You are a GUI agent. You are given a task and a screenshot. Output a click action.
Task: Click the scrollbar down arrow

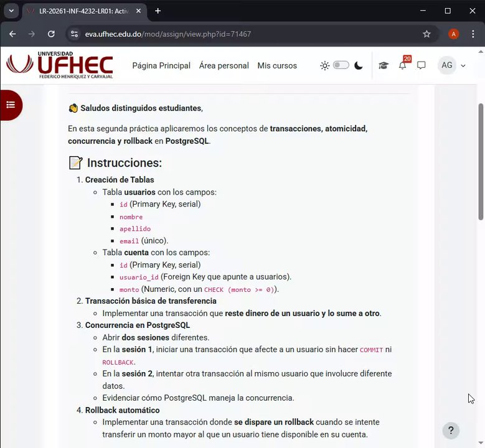(481, 443)
